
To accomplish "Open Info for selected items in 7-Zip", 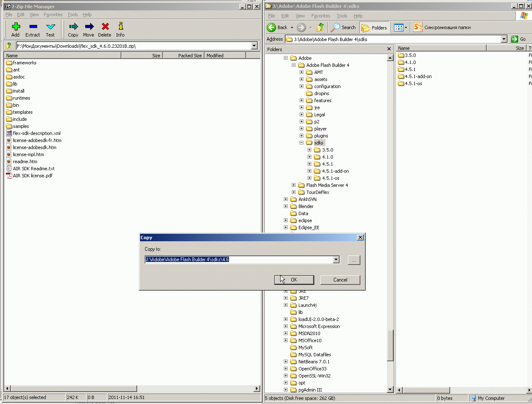I will [120, 30].
